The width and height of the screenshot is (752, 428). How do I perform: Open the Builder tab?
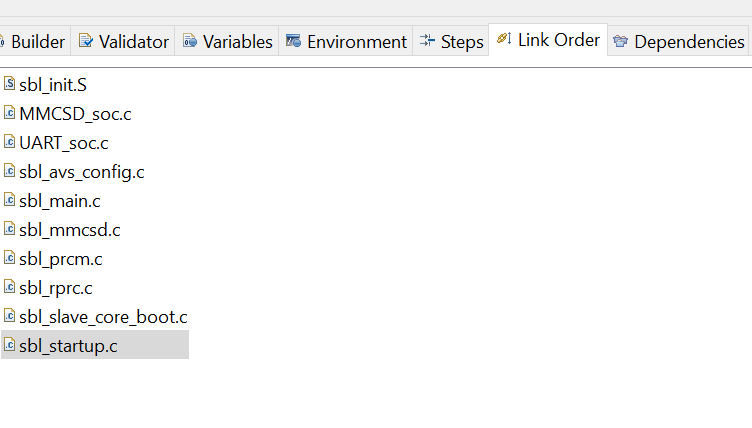[35, 42]
